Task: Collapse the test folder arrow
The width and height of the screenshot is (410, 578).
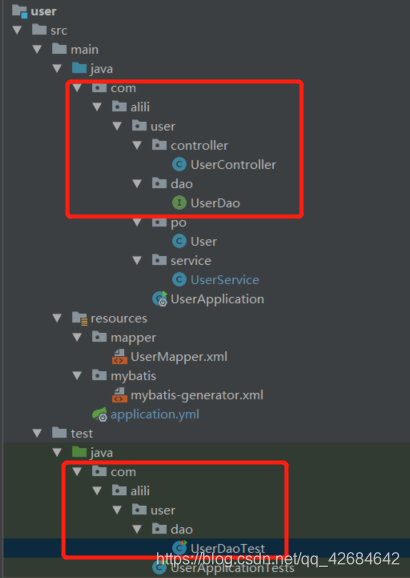Action: point(37,434)
